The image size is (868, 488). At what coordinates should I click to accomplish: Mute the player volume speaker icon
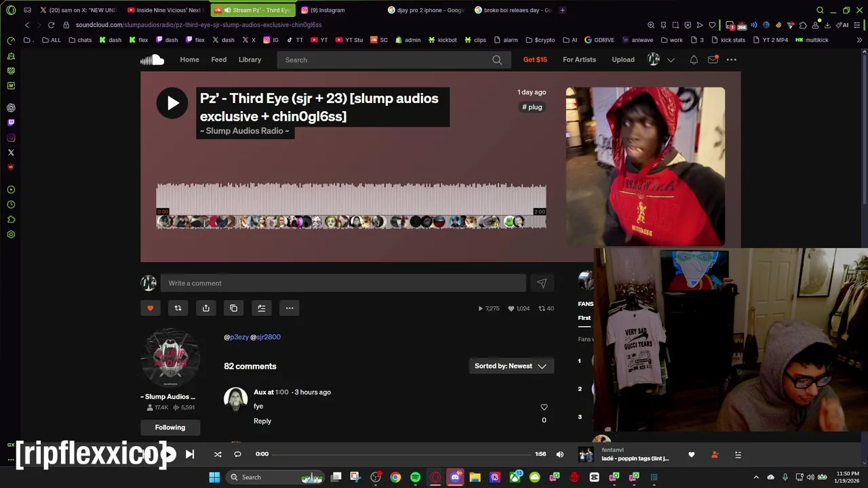coord(559,454)
